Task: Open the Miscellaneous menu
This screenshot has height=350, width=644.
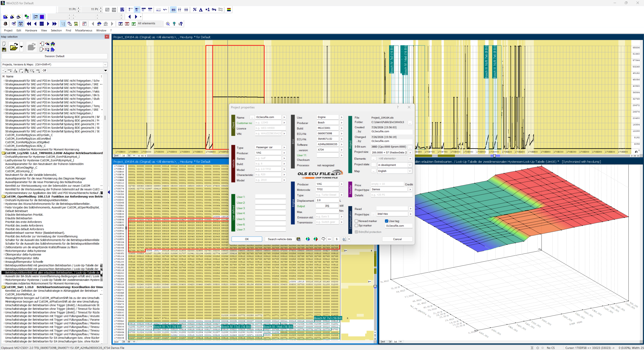Action: 84,30
